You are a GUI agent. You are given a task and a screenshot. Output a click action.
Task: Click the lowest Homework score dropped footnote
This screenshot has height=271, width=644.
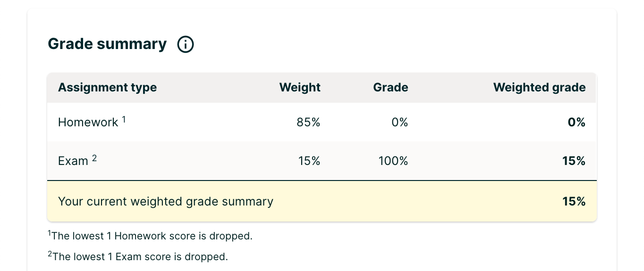coord(150,236)
